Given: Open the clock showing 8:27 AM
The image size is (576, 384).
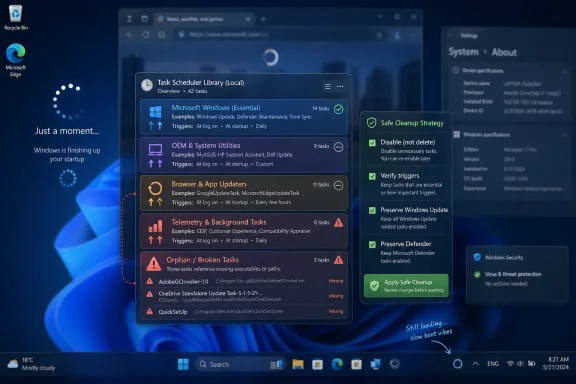Looking at the screenshot, I should pyautogui.click(x=556, y=363).
